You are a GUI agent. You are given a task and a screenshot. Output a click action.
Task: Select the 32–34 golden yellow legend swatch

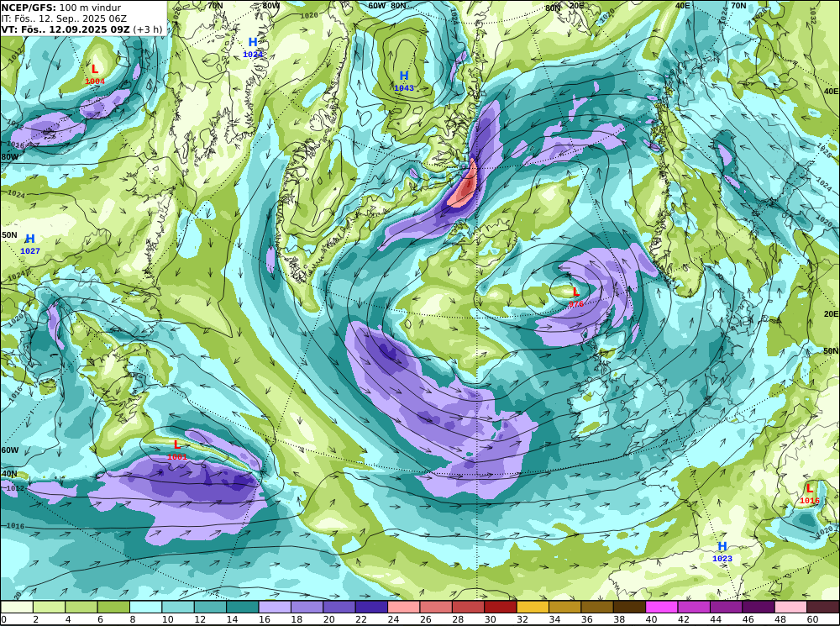click(x=533, y=607)
